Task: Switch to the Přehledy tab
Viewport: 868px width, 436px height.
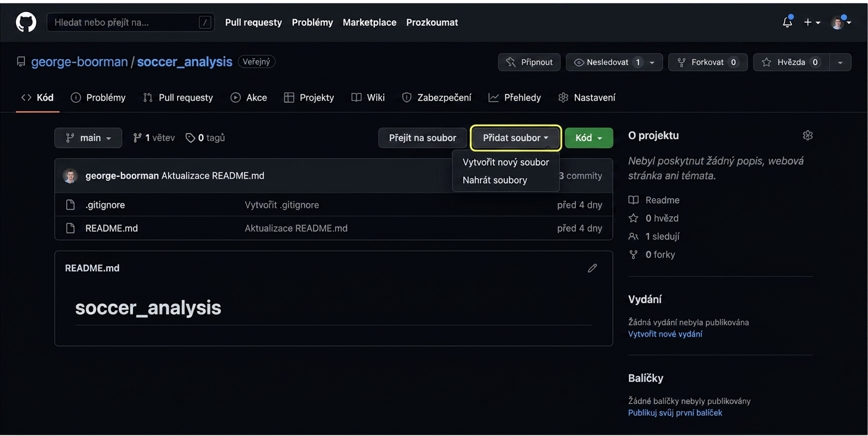Action: [514, 98]
